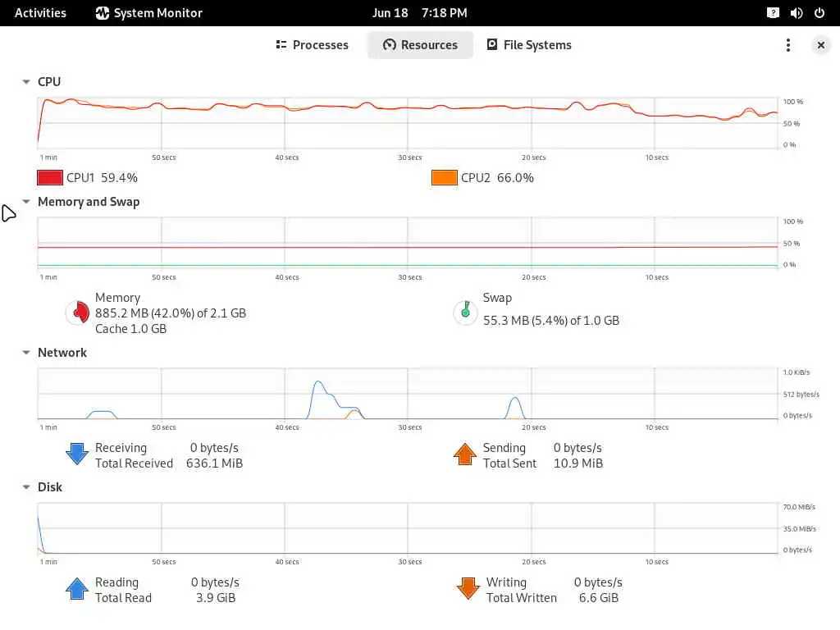Click the blue Receiving down-arrow icon

[77, 454]
